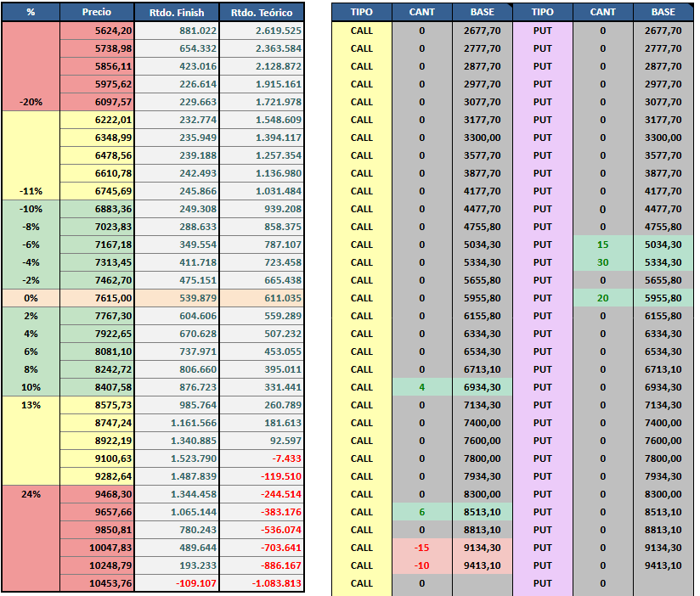Select the Precio column header
700x596 pixels.
click(97, 12)
